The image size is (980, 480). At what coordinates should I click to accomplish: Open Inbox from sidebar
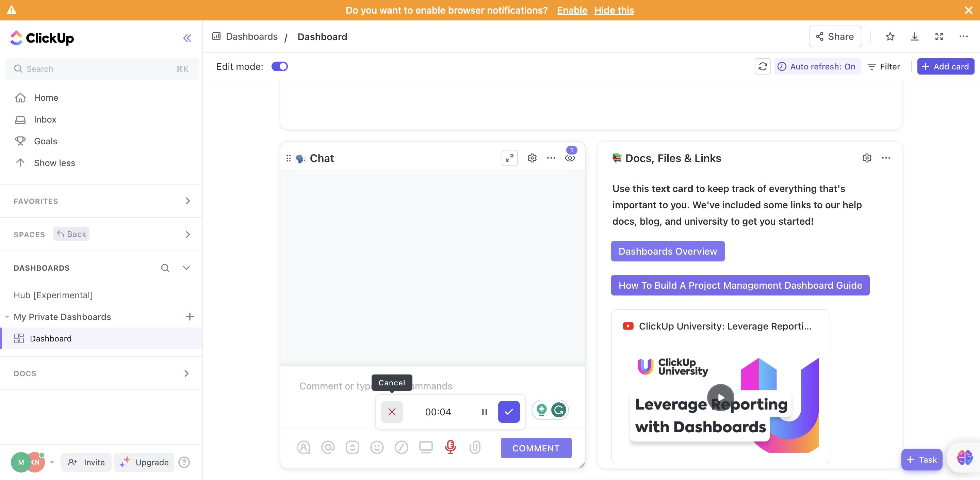click(x=45, y=119)
